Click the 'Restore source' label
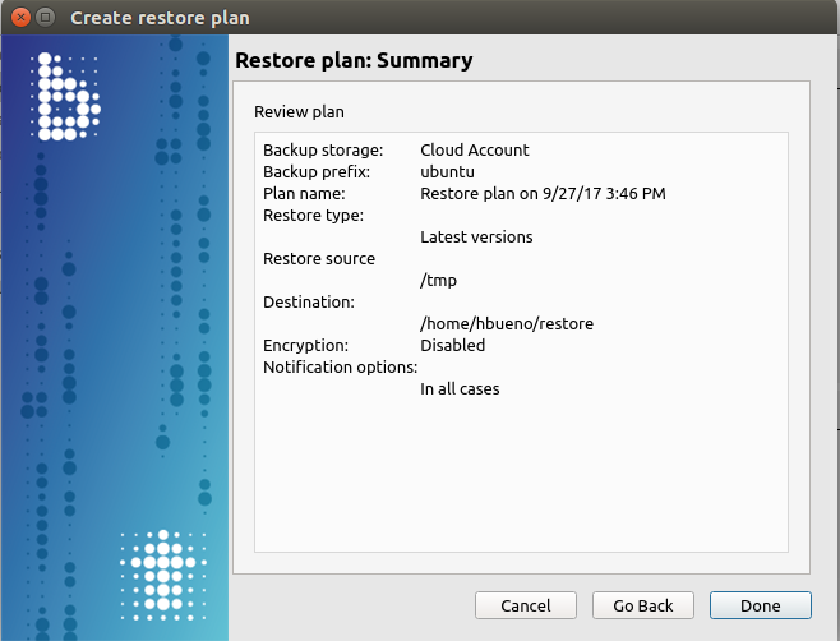840x641 pixels. coord(319,259)
